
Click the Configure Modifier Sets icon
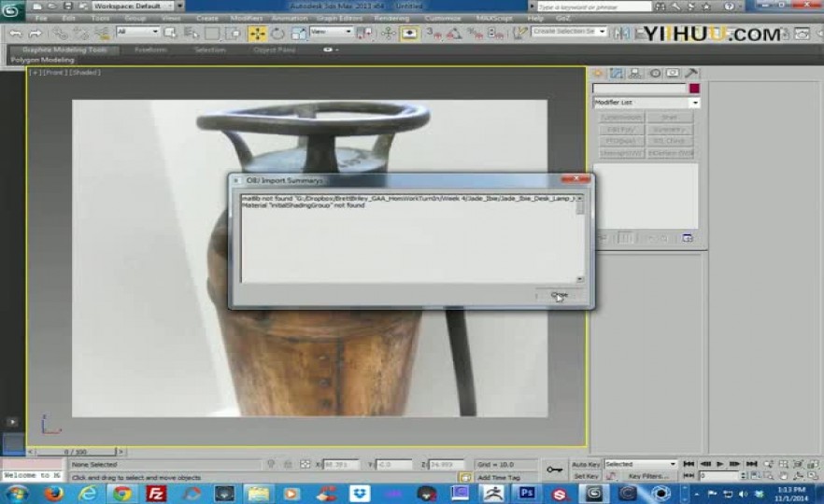point(688,238)
